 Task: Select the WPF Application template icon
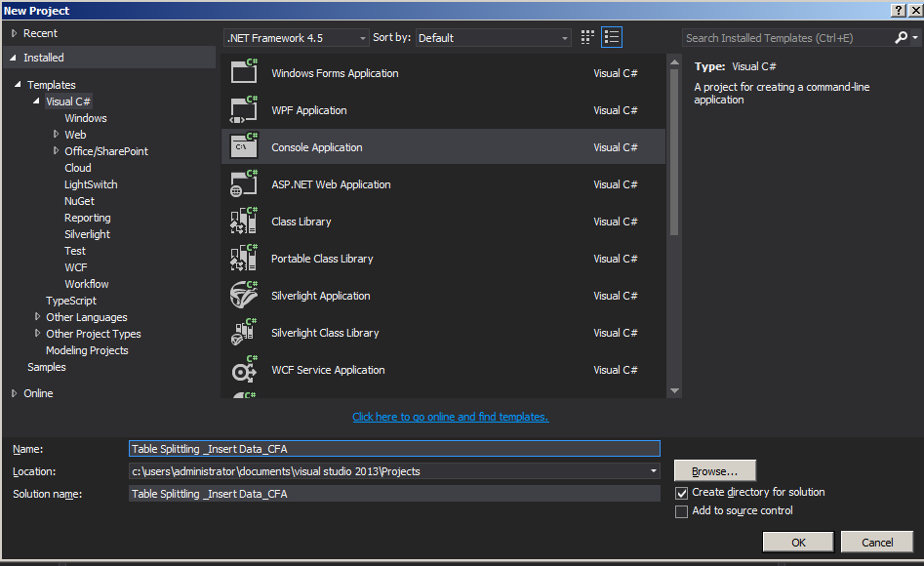pyautogui.click(x=243, y=109)
